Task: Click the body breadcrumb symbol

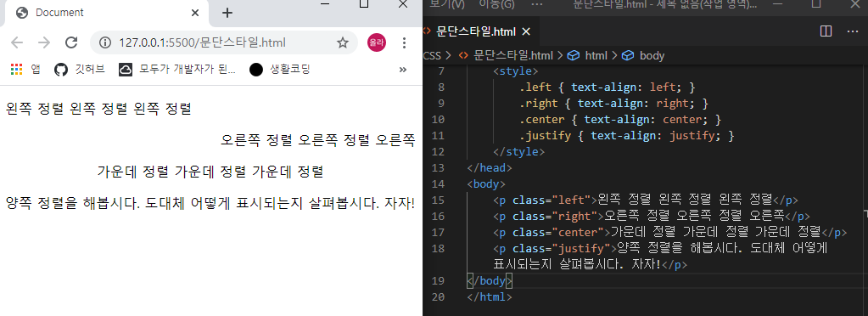Action: click(x=642, y=55)
